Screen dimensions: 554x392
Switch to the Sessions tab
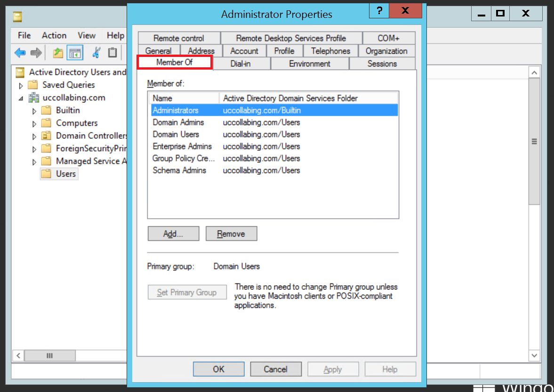[382, 64]
